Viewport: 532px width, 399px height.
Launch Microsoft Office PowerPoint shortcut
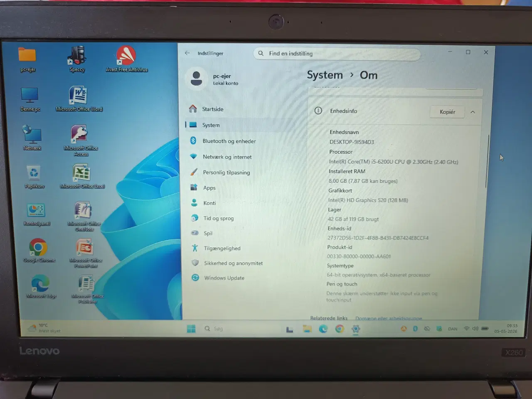click(86, 254)
